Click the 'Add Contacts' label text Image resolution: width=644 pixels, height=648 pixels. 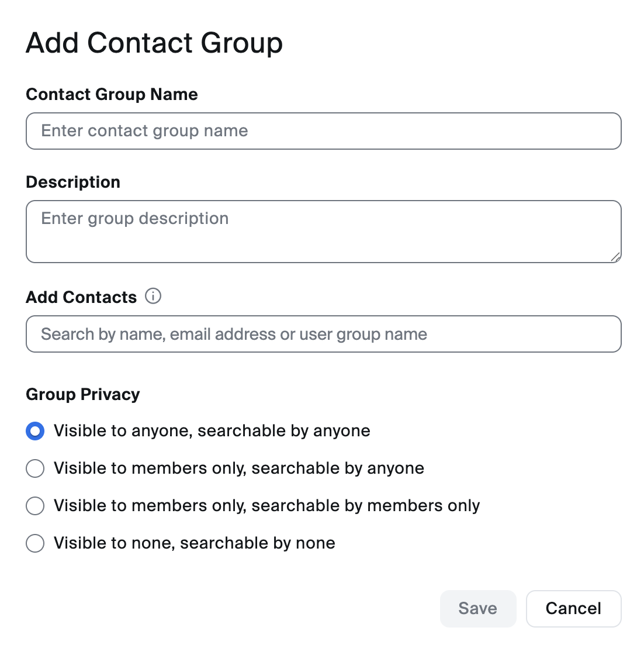point(81,297)
